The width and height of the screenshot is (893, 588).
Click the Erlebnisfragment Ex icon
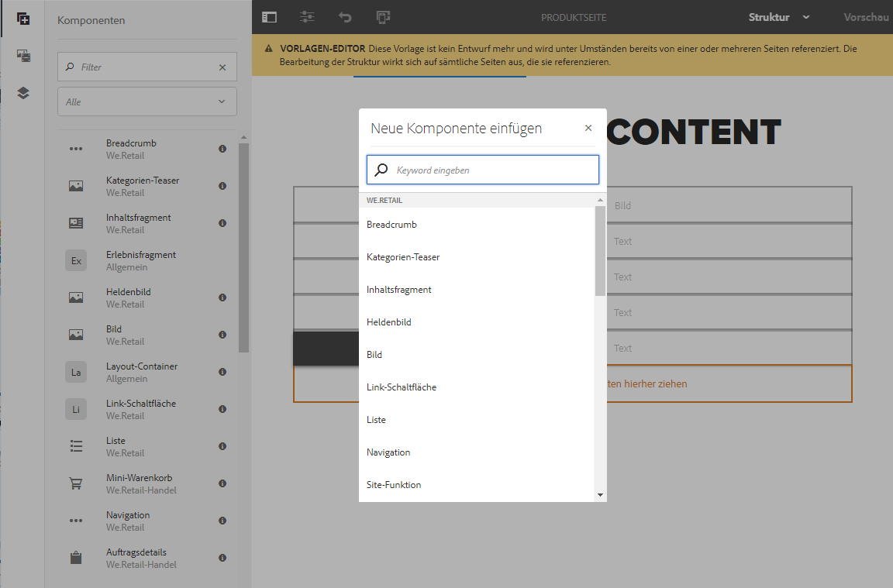click(x=76, y=261)
